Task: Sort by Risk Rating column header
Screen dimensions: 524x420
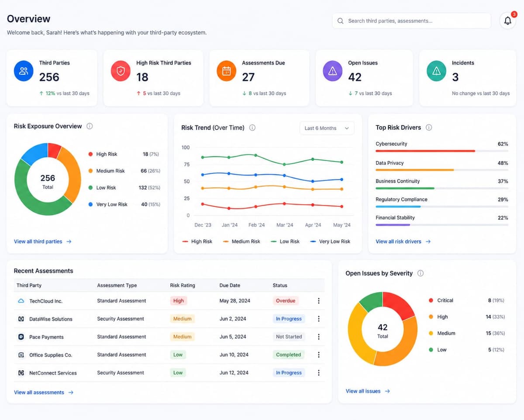Action: [x=183, y=286]
